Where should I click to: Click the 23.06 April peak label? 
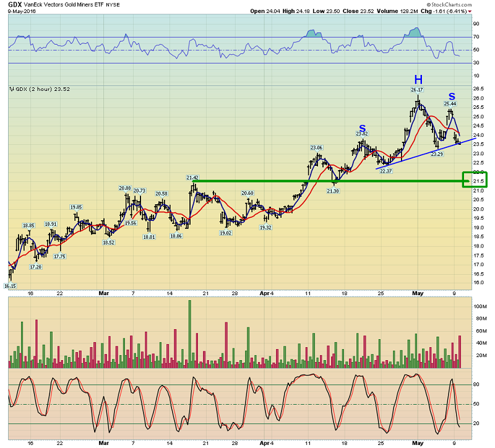click(x=316, y=148)
